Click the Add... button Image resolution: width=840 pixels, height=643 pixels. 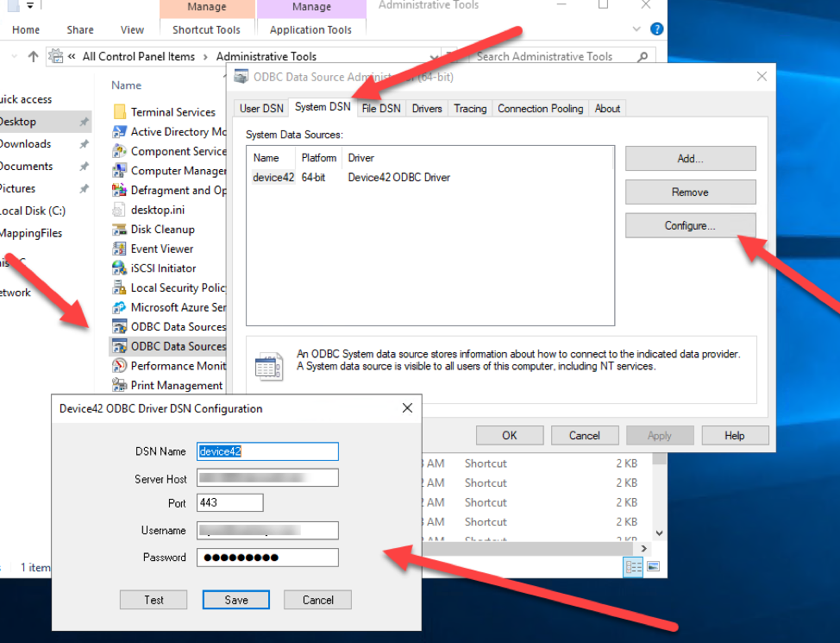[x=690, y=159]
